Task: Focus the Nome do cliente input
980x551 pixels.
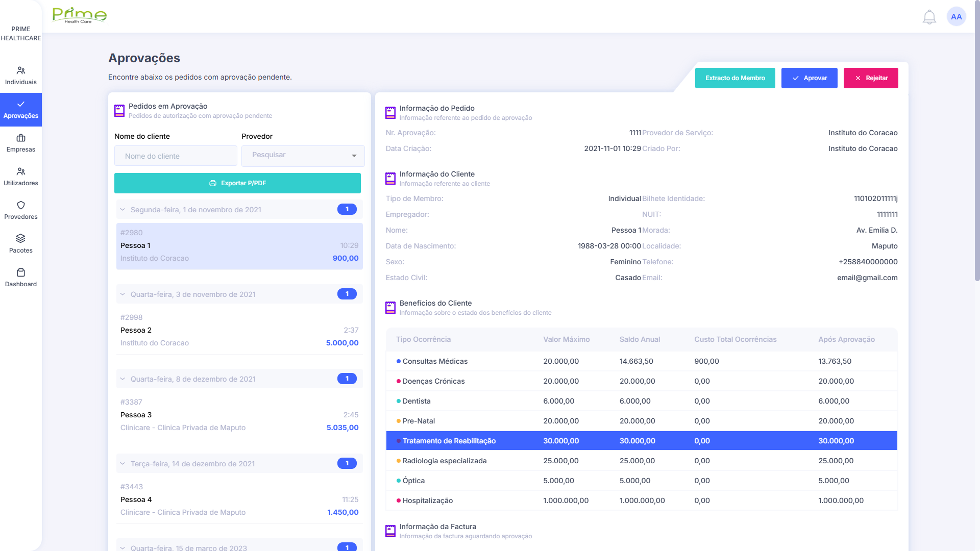Action: [x=176, y=156]
